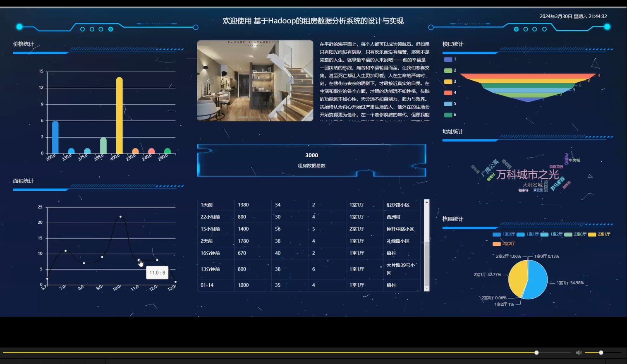The width and height of the screenshot is (627, 364).
Task: Toggle floor 6 legend in 楼层统计
Action: 448,115
